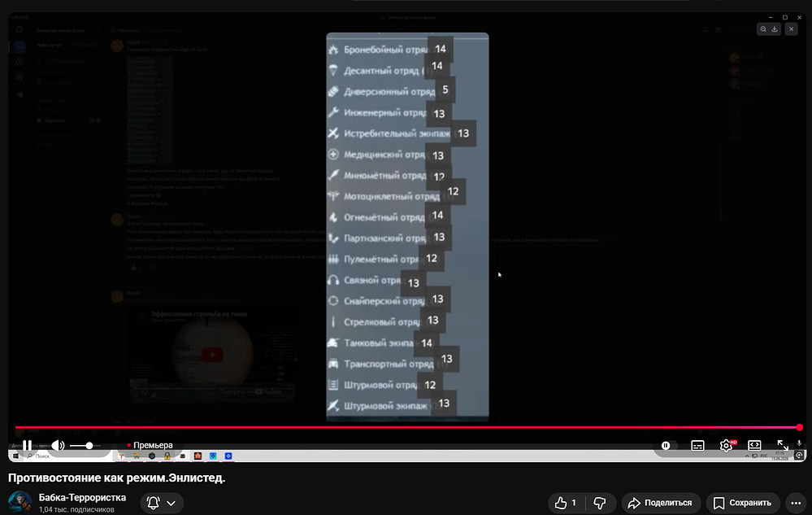Click the Бронебойный отряд row icon
The width and height of the screenshot is (812, 515).
[x=333, y=50]
